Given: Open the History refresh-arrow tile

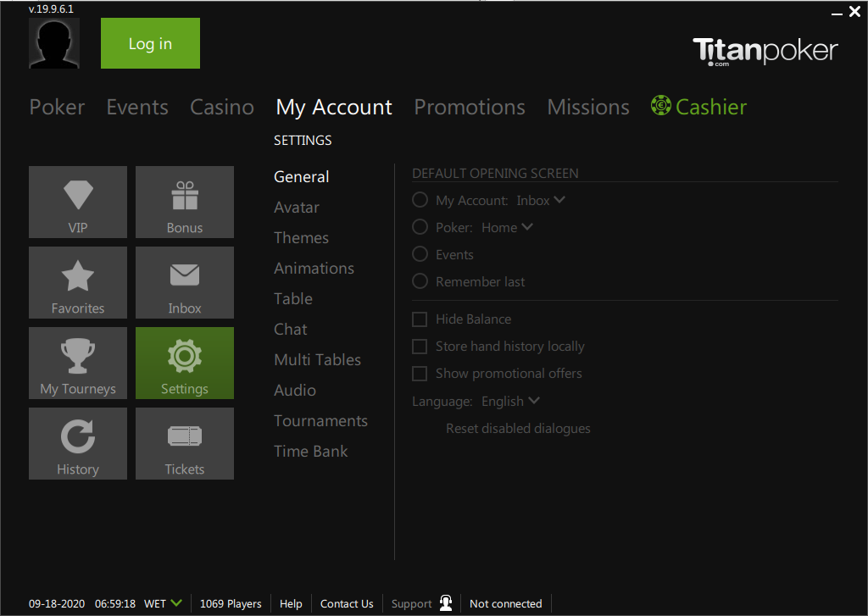Looking at the screenshot, I should coord(78,444).
